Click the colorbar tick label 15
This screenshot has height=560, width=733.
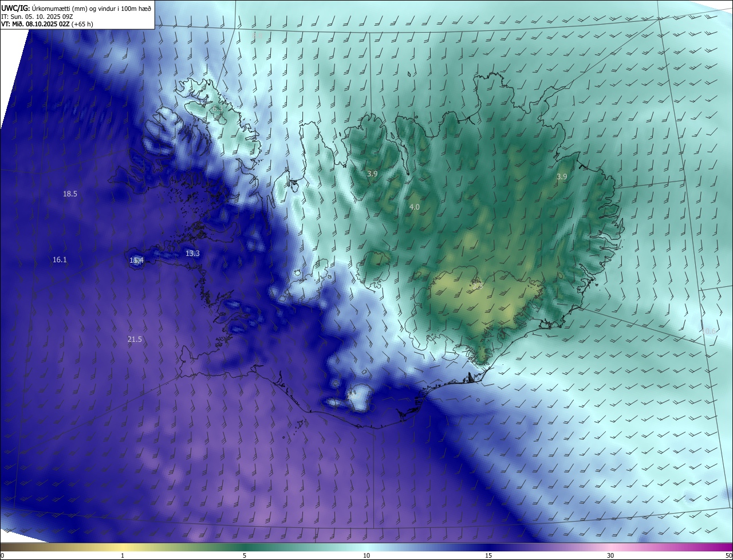coord(488,555)
